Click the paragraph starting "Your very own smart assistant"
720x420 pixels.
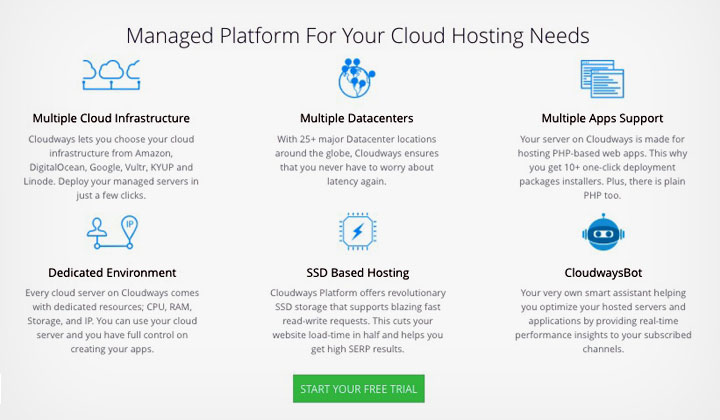(603, 321)
